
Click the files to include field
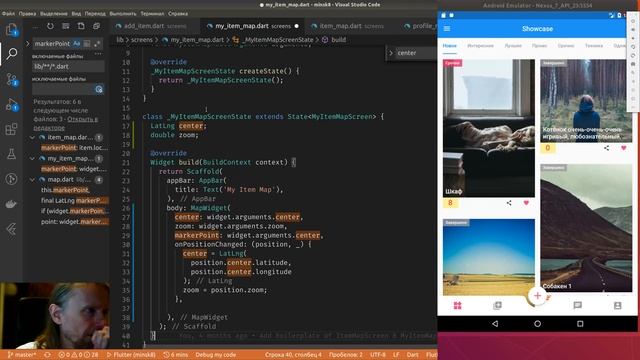pos(68,66)
